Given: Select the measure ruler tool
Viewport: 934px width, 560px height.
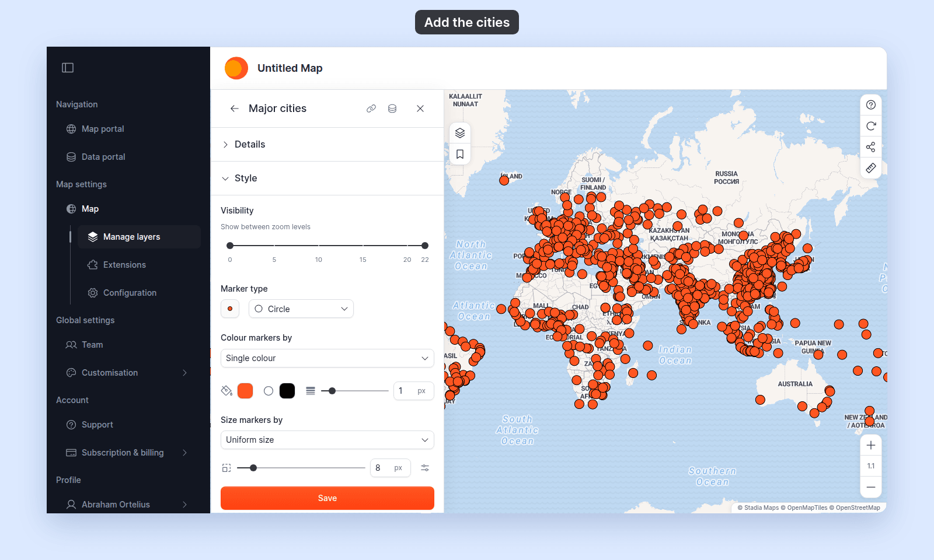Looking at the screenshot, I should 871,168.
